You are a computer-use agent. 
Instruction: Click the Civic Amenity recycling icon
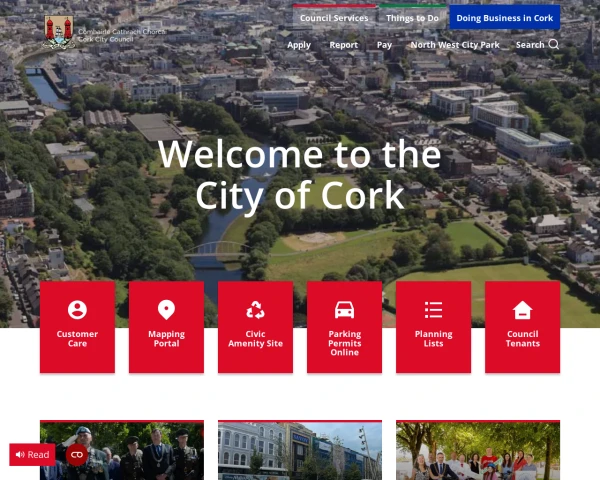[255, 310]
